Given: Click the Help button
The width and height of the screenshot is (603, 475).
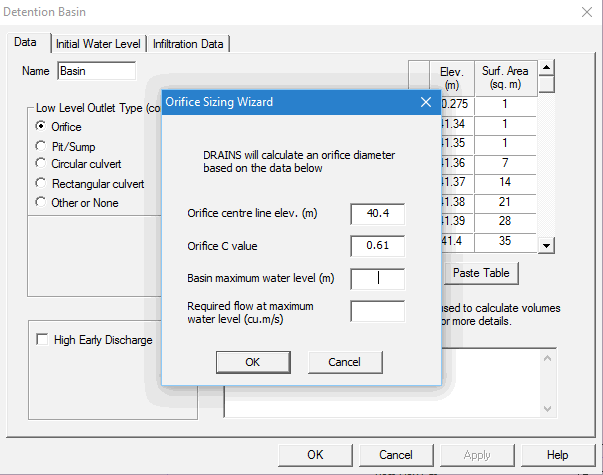Looking at the screenshot, I should click(557, 455).
